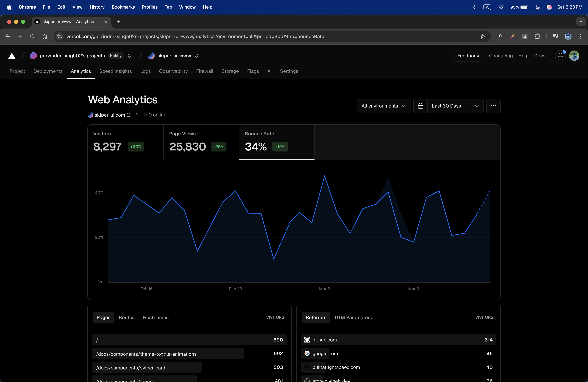
Task: Open the Chrome Profiles menu
Action: [150, 7]
